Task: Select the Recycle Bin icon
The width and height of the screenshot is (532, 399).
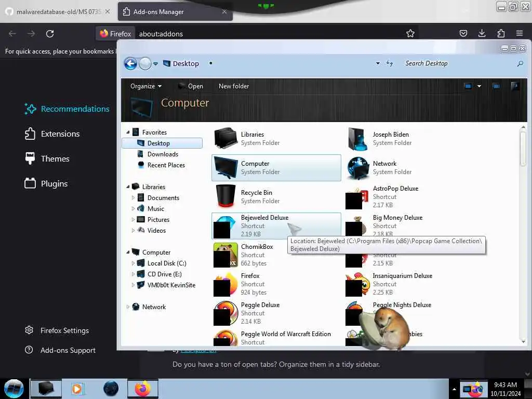Action: (225, 196)
